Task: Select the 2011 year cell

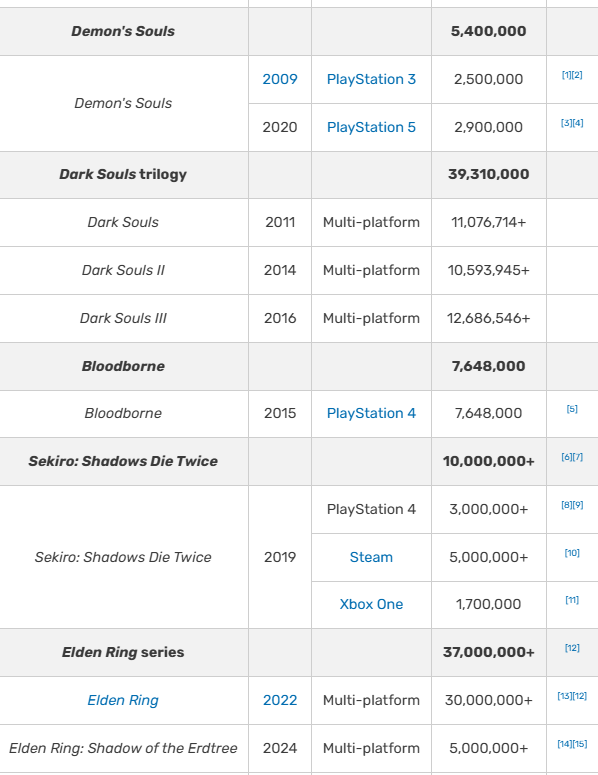Action: click(280, 222)
